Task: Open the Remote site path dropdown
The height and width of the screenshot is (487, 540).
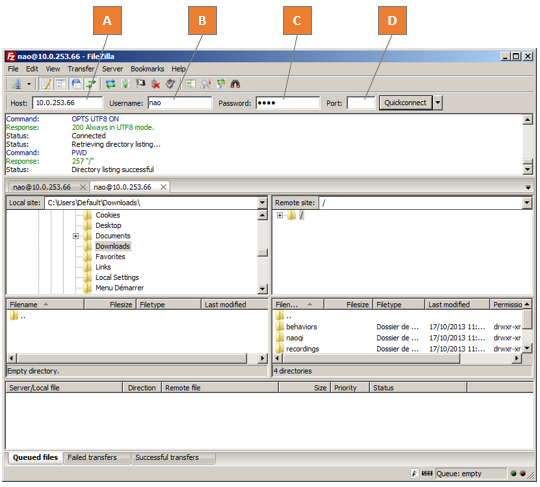Action: tap(527, 203)
